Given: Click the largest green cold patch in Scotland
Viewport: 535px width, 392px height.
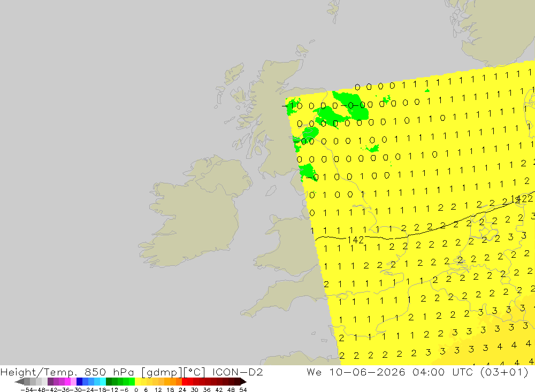Looking at the screenshot, I should pyautogui.click(x=351, y=105).
